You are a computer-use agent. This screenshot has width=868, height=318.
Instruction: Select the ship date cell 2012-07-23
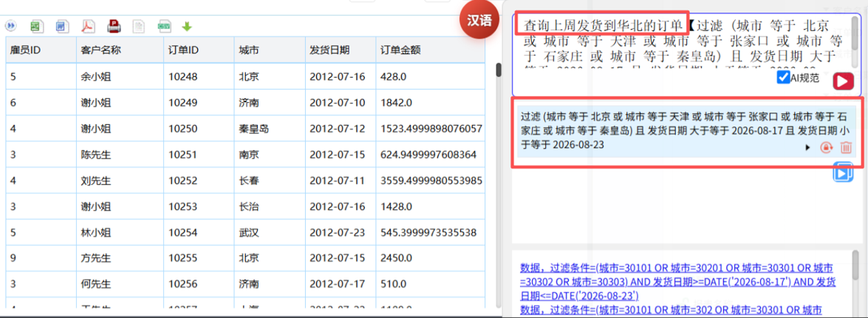point(341,232)
